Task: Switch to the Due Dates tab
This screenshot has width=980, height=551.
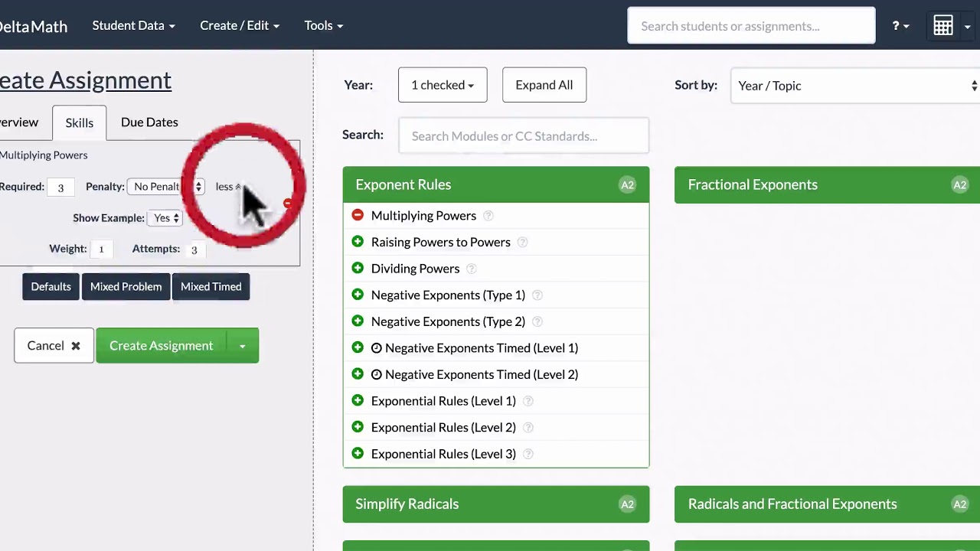Action: coord(149,122)
